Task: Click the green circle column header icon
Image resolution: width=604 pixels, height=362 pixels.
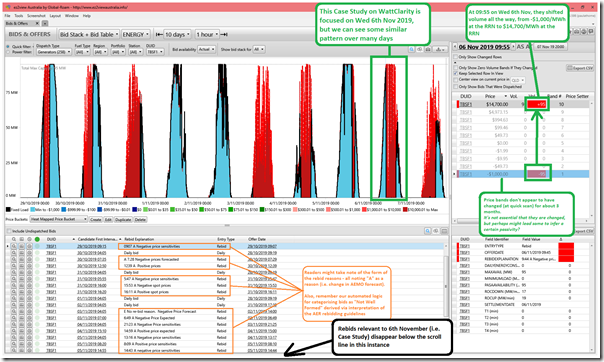Action: (x=37, y=240)
